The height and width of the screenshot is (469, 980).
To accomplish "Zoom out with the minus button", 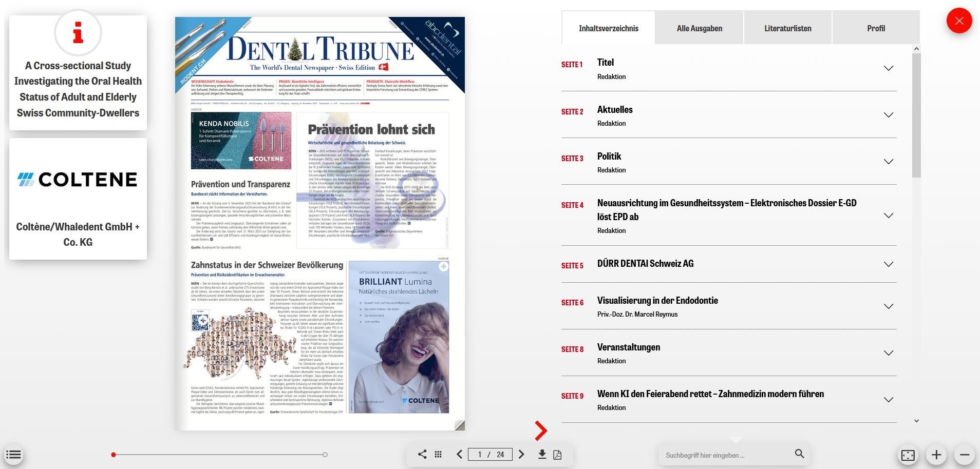I will click(x=964, y=455).
